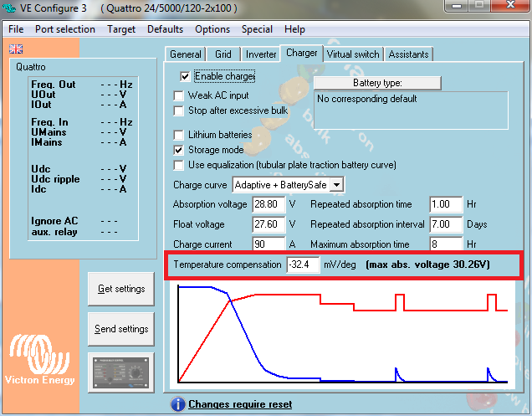Click the UMains label
The height and width of the screenshot is (416, 532).
[x=49, y=132]
